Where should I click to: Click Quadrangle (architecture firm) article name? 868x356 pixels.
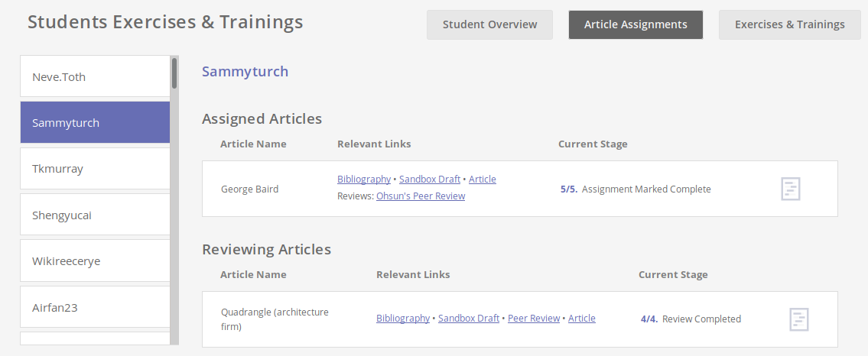(275, 319)
